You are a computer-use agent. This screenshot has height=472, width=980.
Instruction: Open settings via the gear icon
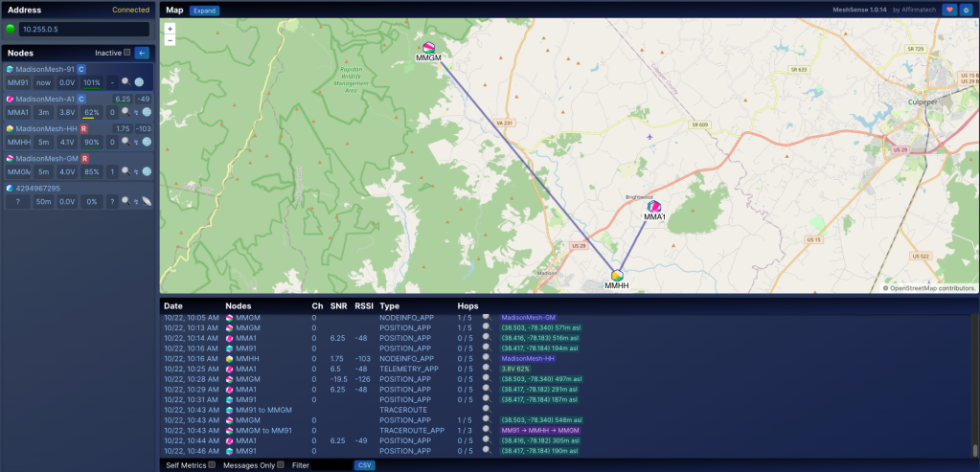[967, 10]
